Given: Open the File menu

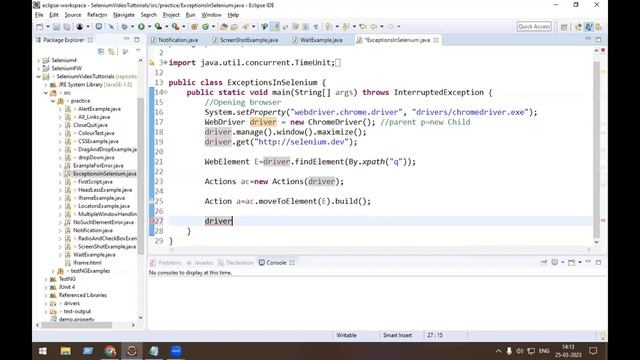Looking at the screenshot, I should tap(39, 15).
